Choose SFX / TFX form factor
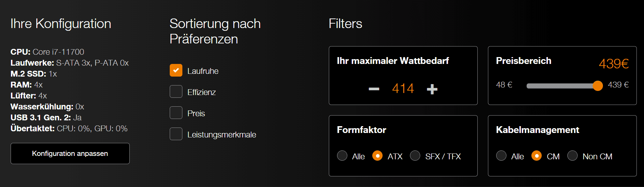Viewport: 644px width, 187px height. pyautogui.click(x=415, y=156)
